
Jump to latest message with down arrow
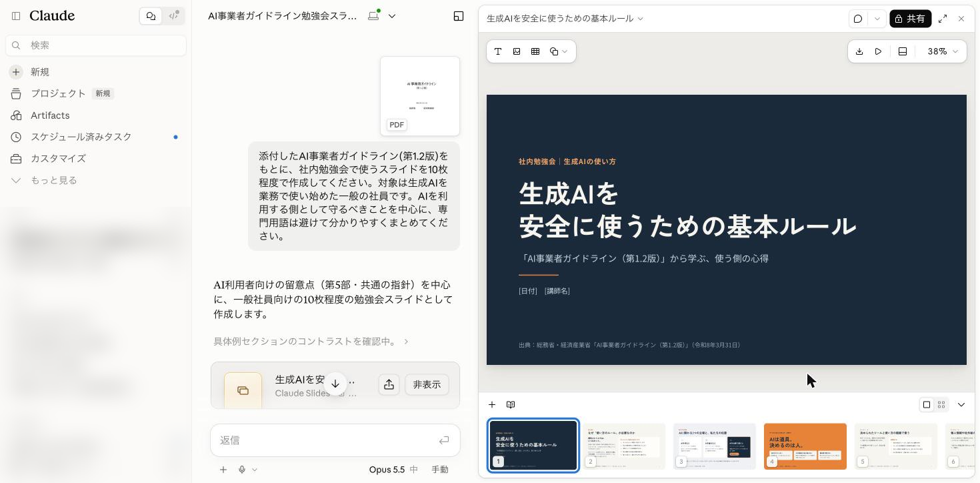coord(335,384)
